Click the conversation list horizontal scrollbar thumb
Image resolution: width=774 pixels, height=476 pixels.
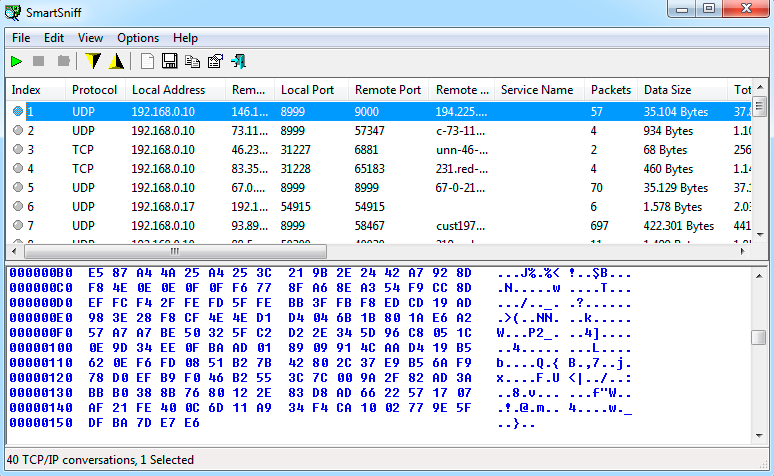click(x=175, y=251)
